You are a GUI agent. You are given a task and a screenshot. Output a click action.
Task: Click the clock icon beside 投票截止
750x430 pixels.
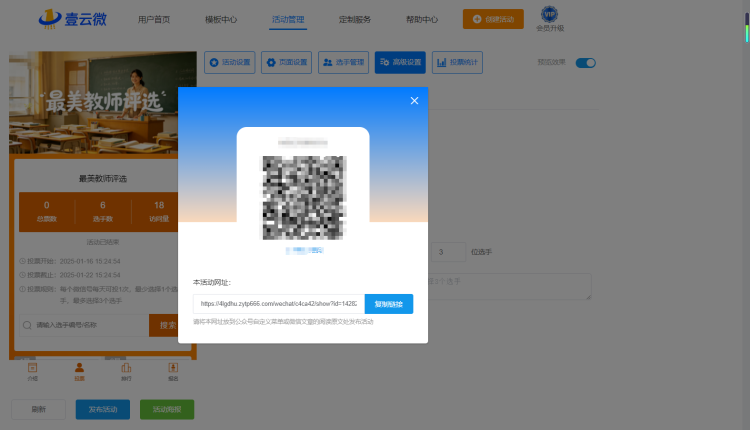22,275
